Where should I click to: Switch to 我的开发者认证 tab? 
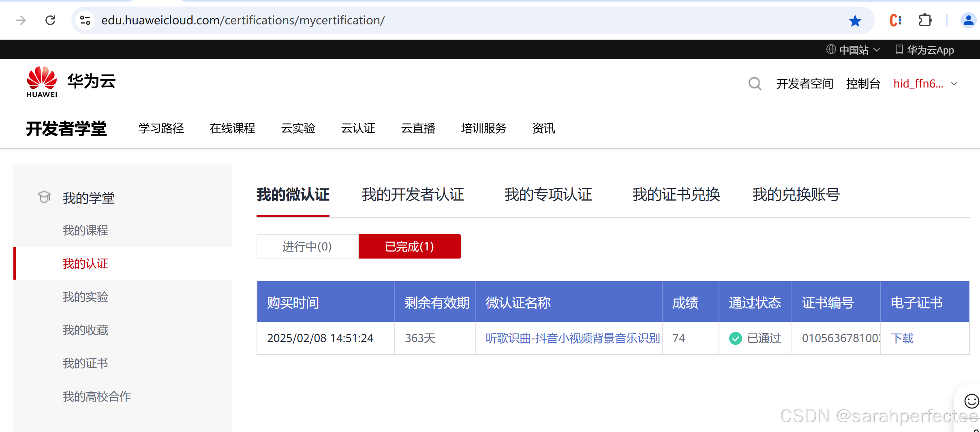point(413,195)
